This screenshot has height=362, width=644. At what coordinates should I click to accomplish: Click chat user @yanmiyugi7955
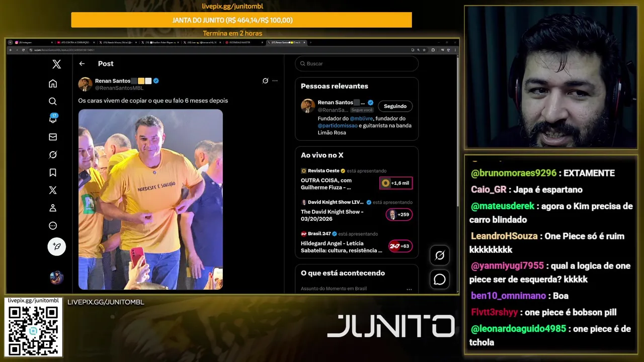click(x=507, y=266)
